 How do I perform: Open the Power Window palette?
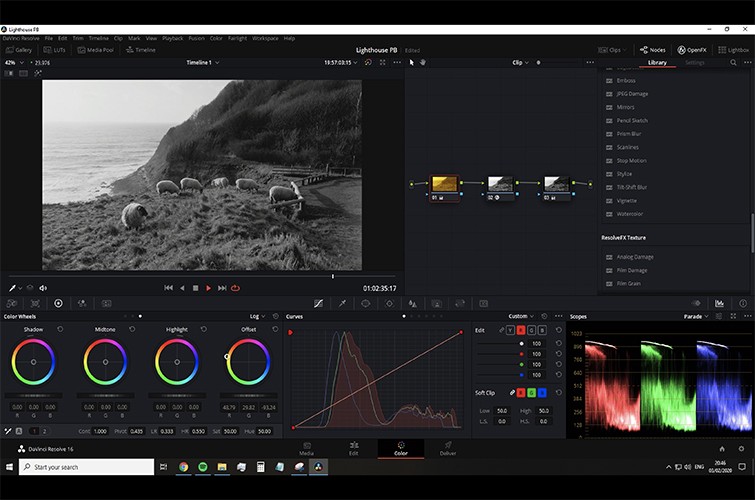click(366, 303)
